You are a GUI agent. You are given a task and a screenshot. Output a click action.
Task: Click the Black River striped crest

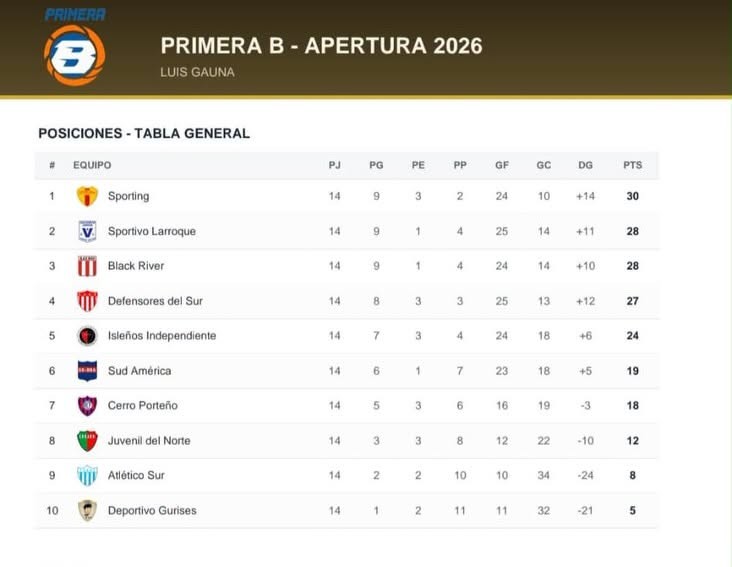[87, 266]
